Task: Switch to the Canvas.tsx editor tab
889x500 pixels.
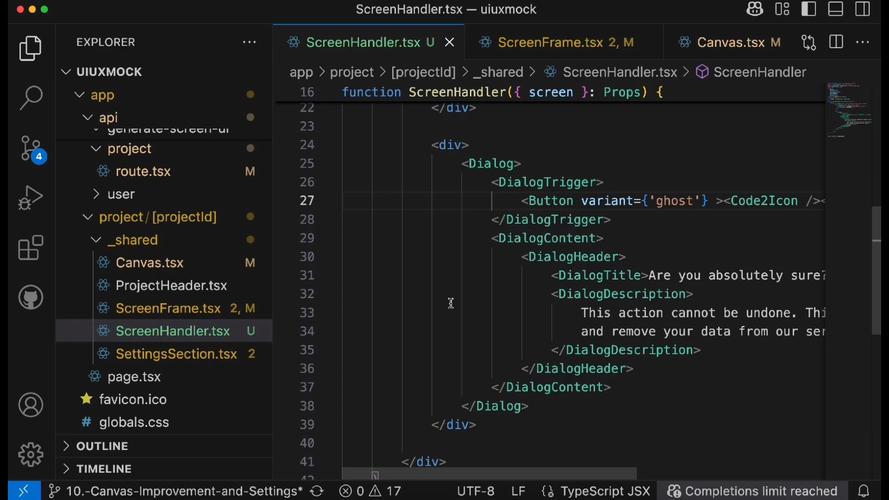Action: tap(730, 42)
